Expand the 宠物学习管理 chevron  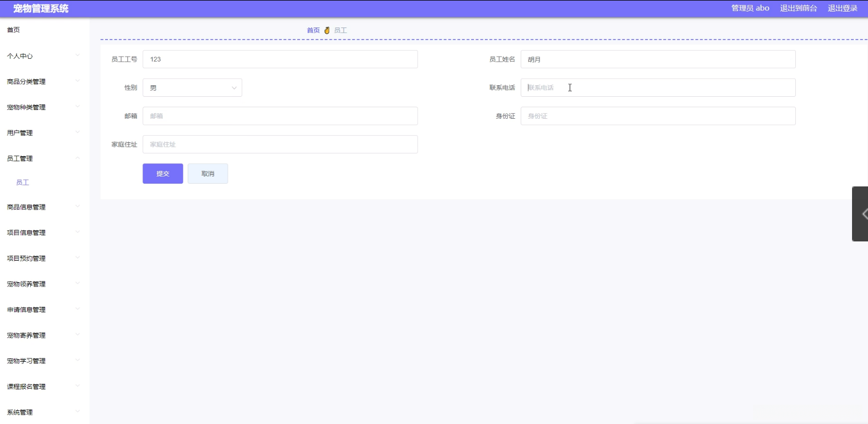(78, 360)
